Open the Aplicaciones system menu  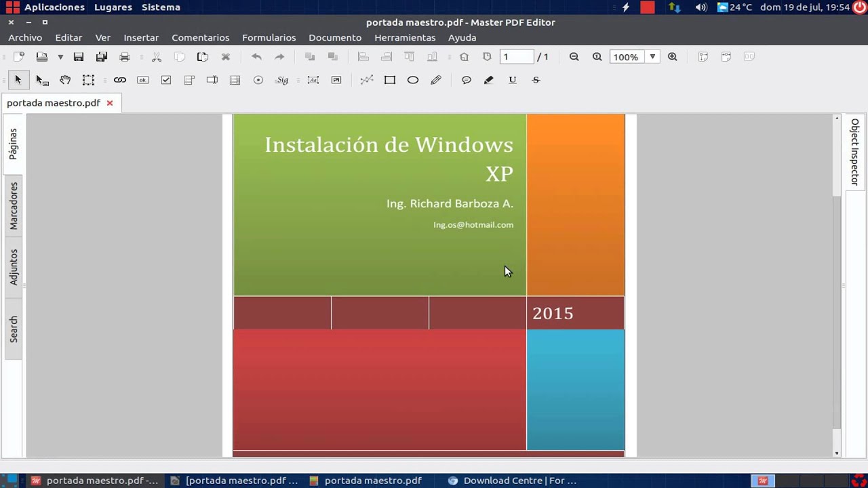coord(54,7)
